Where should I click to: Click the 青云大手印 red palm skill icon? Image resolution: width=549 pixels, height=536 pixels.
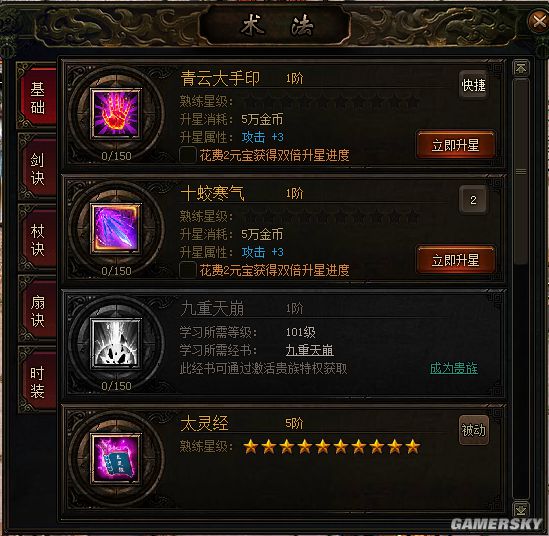tap(116, 114)
